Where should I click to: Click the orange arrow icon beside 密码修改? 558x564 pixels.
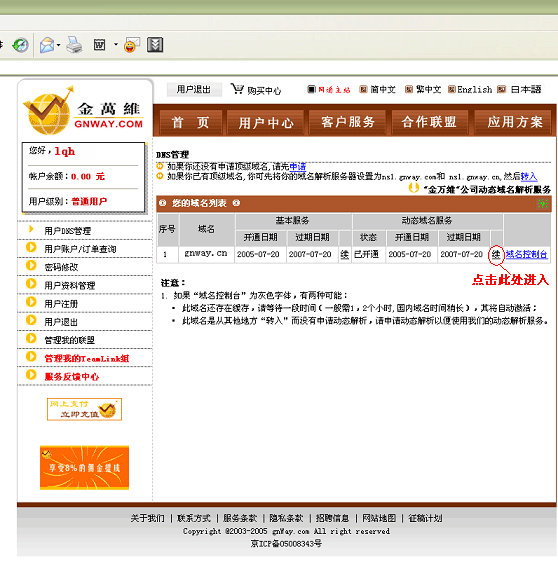tap(31, 265)
